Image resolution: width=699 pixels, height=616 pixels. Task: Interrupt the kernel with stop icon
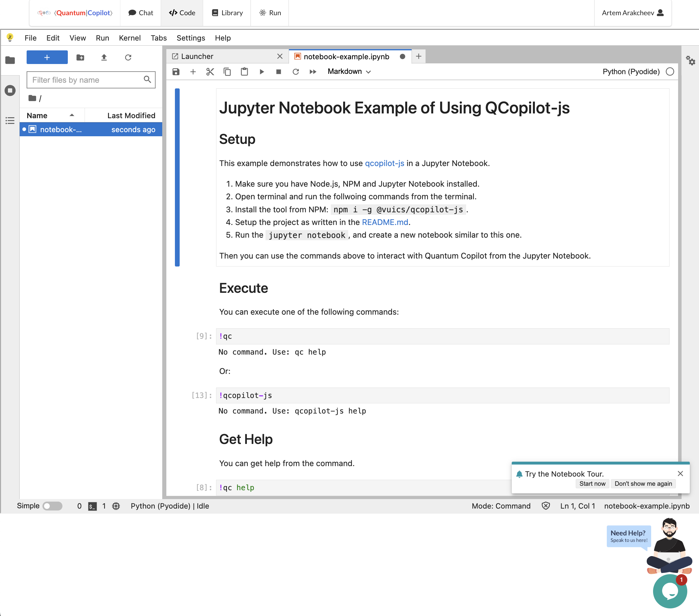279,72
